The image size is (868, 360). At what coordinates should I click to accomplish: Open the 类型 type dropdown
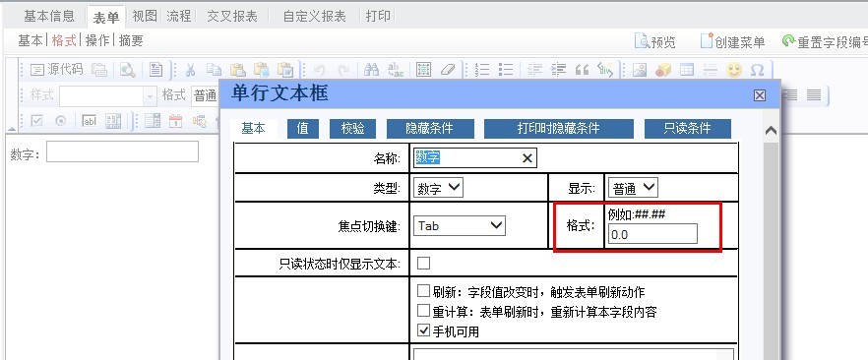click(439, 188)
